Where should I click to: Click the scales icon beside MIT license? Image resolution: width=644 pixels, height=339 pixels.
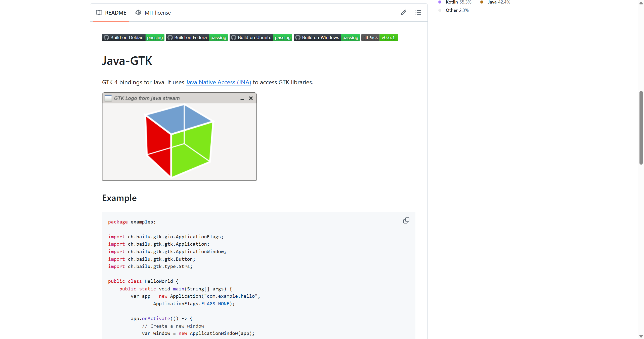pos(138,13)
